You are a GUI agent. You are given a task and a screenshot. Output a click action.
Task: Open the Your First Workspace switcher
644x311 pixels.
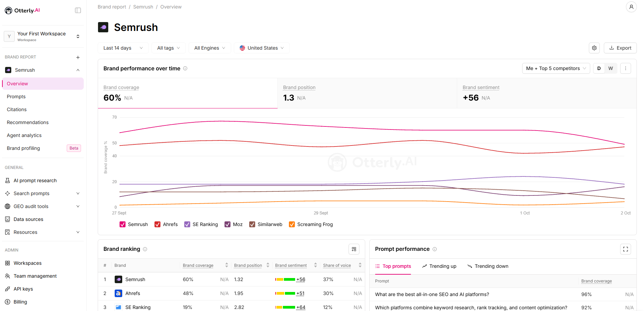pos(43,36)
